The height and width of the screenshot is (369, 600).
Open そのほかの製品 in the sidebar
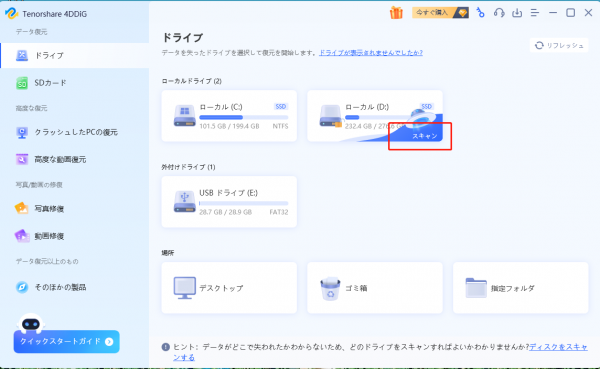click(x=75, y=287)
